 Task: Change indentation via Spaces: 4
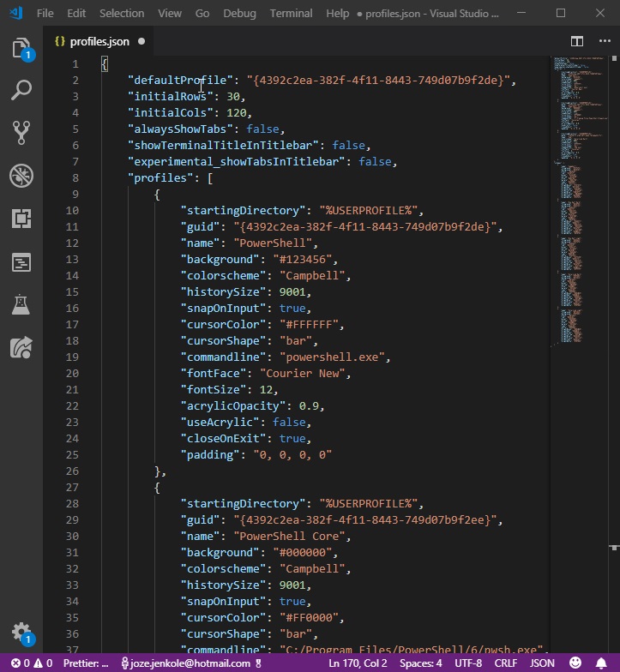pyautogui.click(x=420, y=663)
